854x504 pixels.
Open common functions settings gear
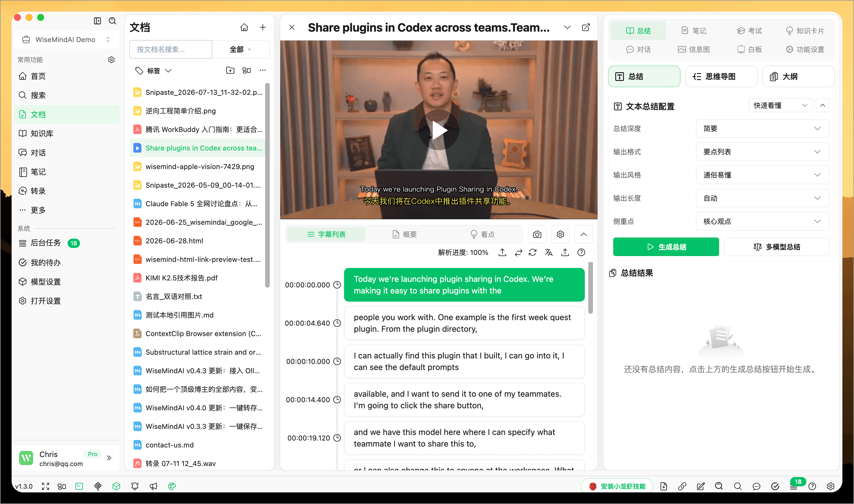(x=111, y=60)
